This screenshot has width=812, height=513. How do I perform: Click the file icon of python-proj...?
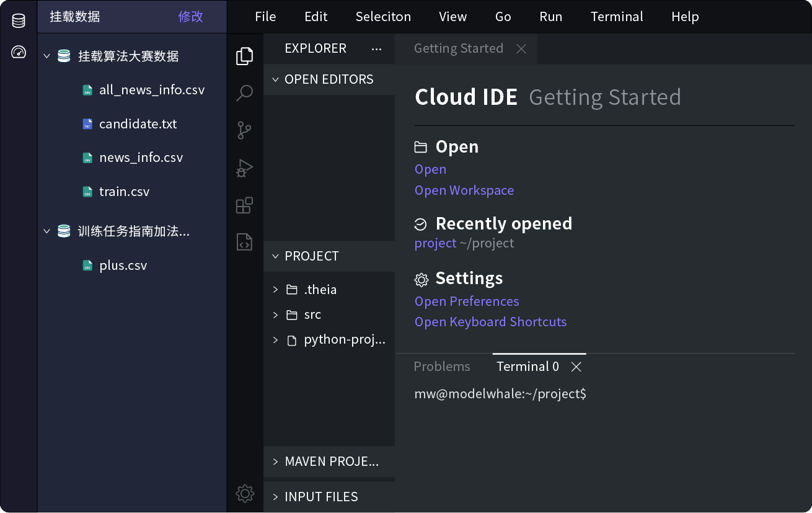pyautogui.click(x=292, y=341)
